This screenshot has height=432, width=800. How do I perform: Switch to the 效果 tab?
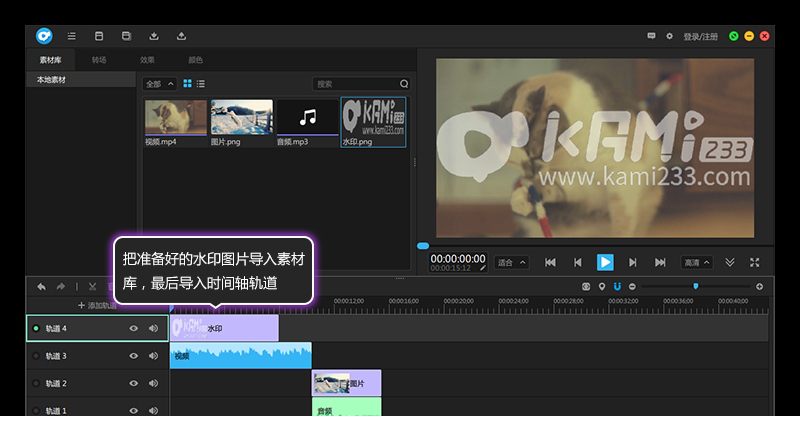[x=147, y=60]
